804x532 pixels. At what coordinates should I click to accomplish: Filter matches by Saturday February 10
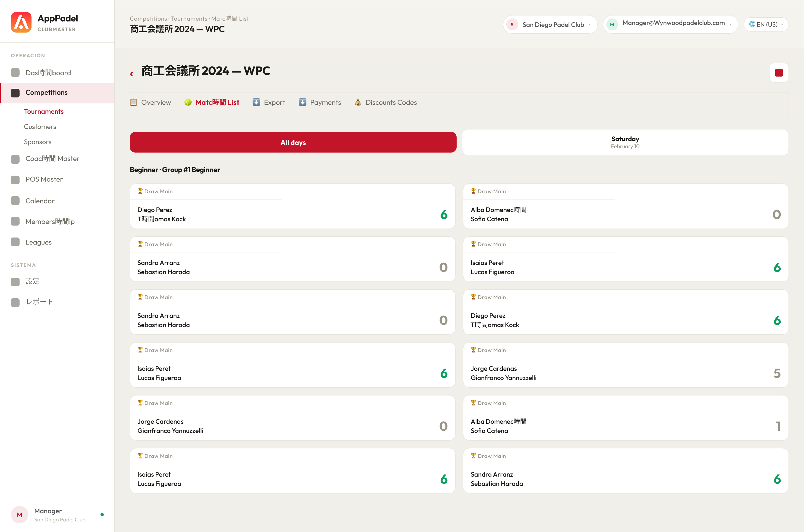coord(625,142)
